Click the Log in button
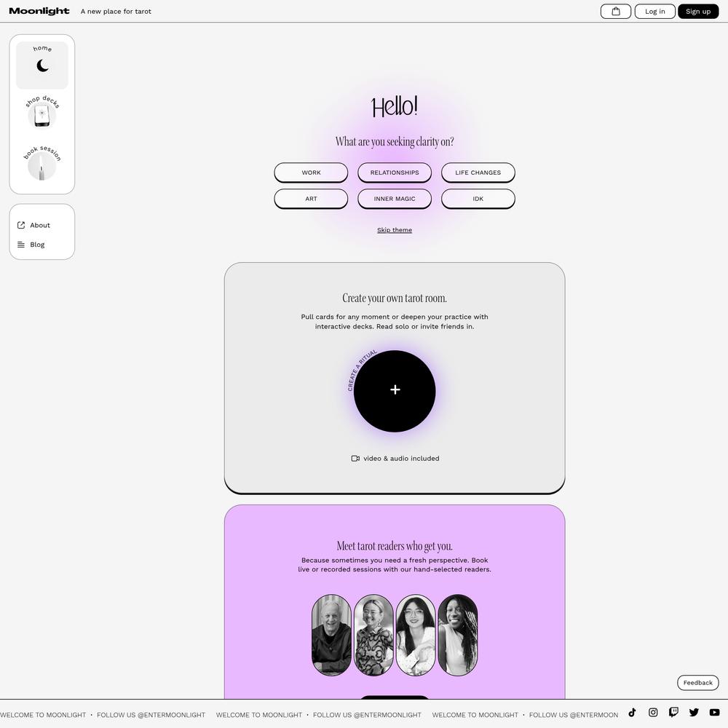Screen dimensions: 728x728 point(654,11)
